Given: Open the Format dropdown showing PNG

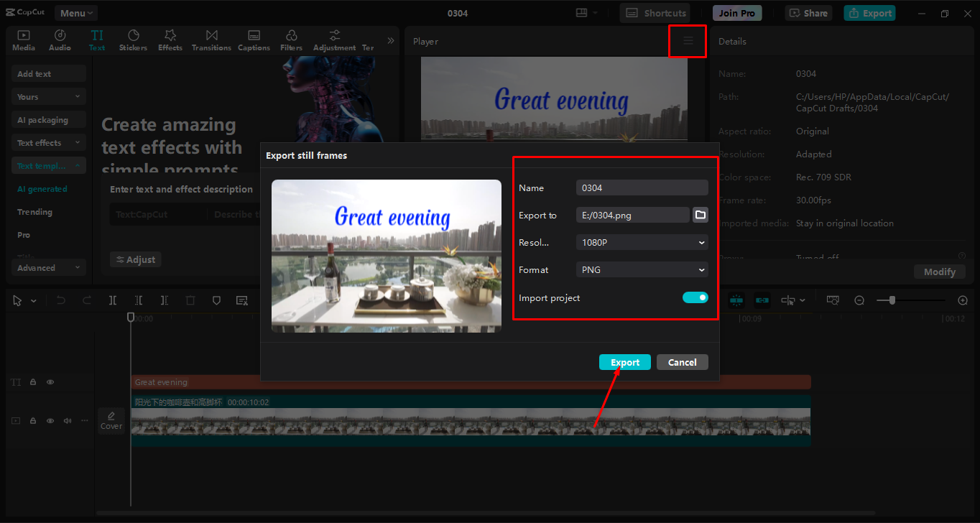Looking at the screenshot, I should click(x=642, y=269).
